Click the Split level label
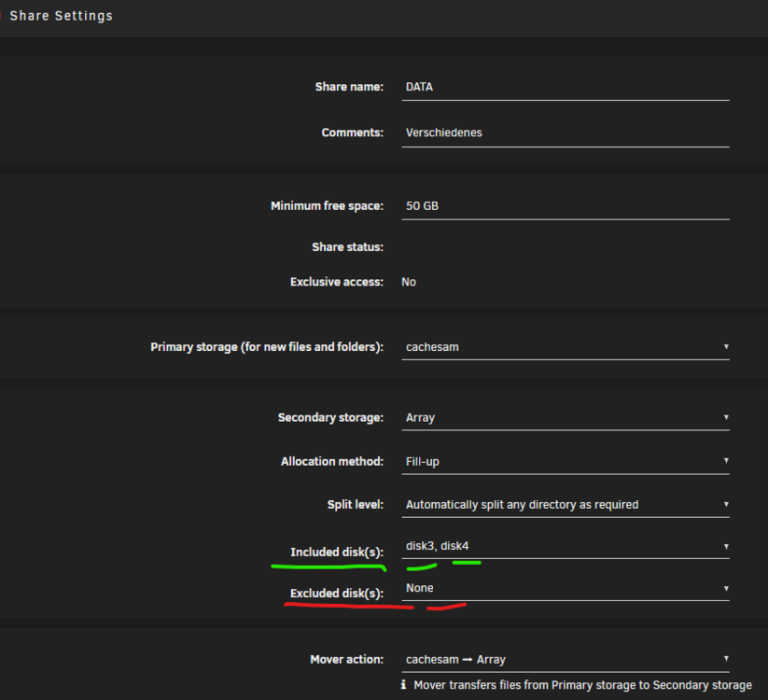The height and width of the screenshot is (700, 768). [356, 505]
